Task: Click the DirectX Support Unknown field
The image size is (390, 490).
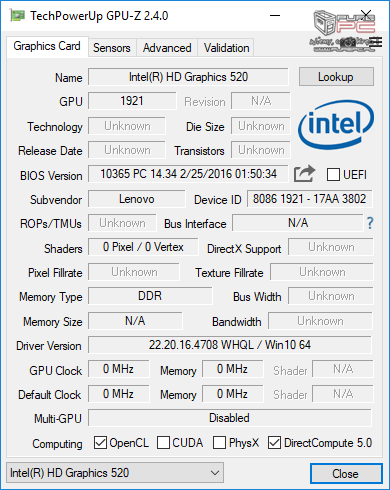Action: 331,247
